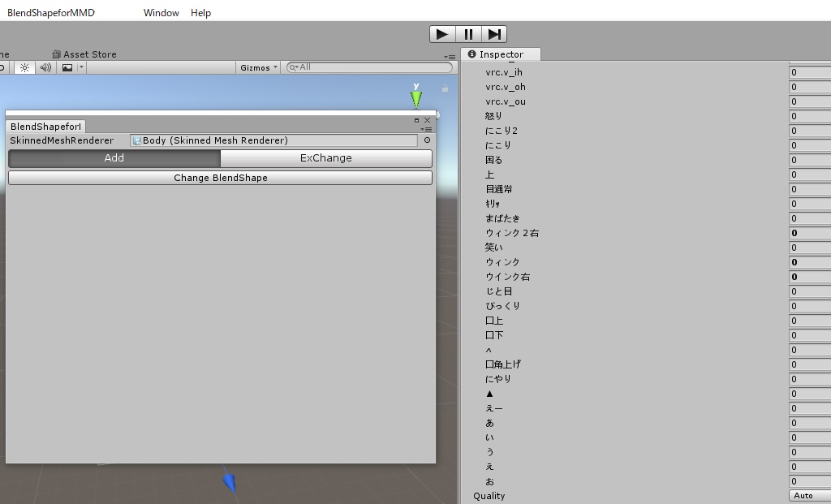Click the 困る blendshape label

point(493,160)
